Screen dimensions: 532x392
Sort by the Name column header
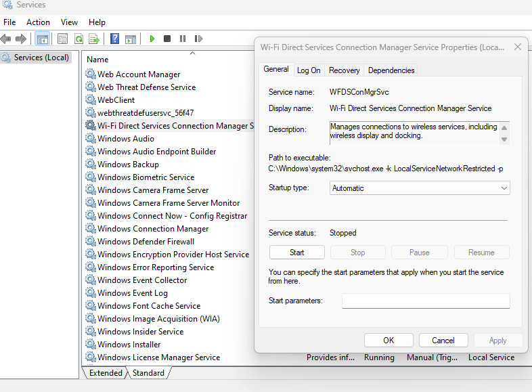click(x=97, y=60)
